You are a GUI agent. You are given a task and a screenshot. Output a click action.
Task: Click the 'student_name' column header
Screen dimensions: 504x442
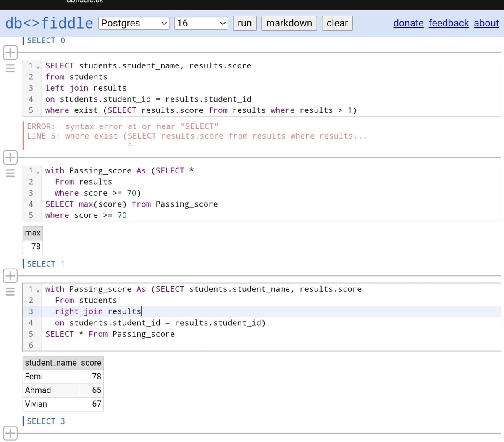click(x=51, y=363)
